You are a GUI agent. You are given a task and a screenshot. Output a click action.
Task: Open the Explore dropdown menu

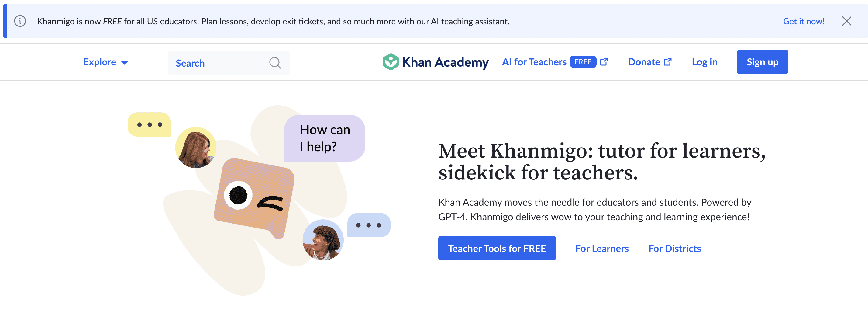pos(100,62)
